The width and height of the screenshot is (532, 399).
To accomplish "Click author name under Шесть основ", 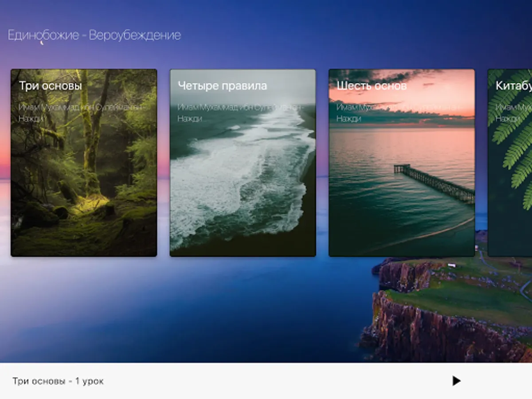I will click(x=399, y=113).
